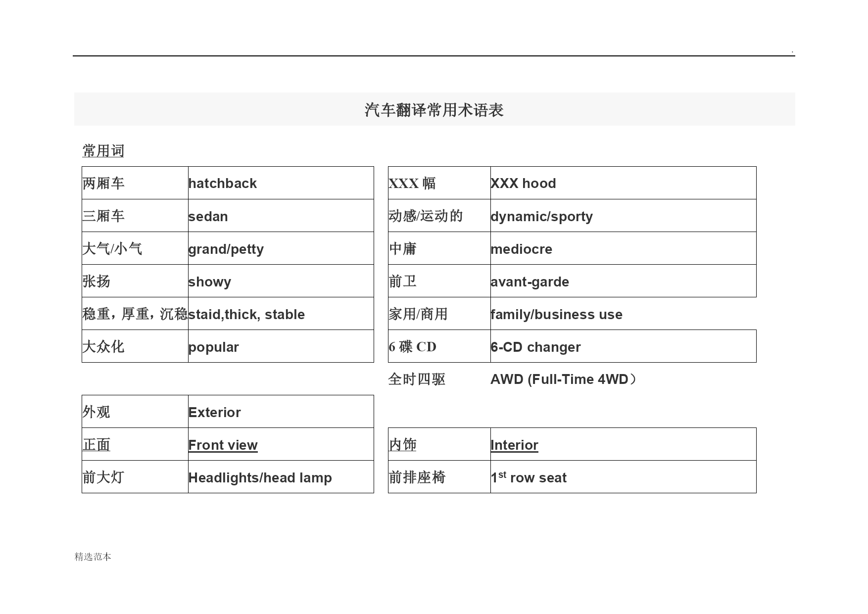Click the cell 中庸
The image size is (868, 614).
pos(439,248)
